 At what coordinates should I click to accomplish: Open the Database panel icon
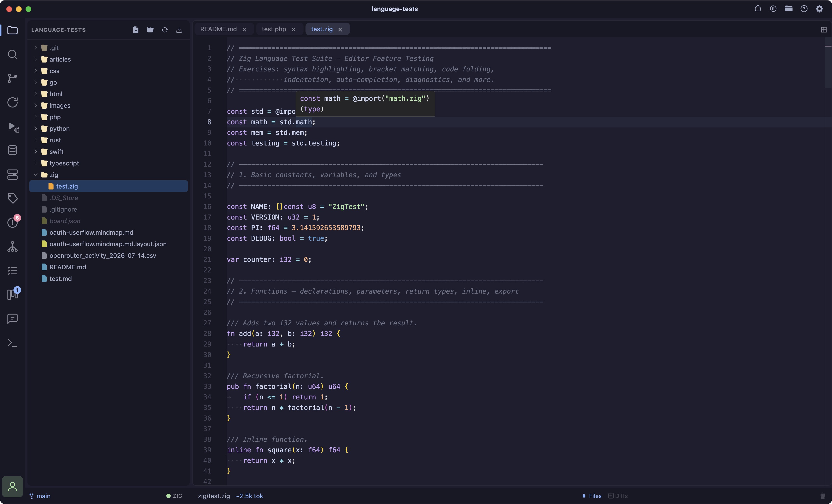[x=13, y=151]
